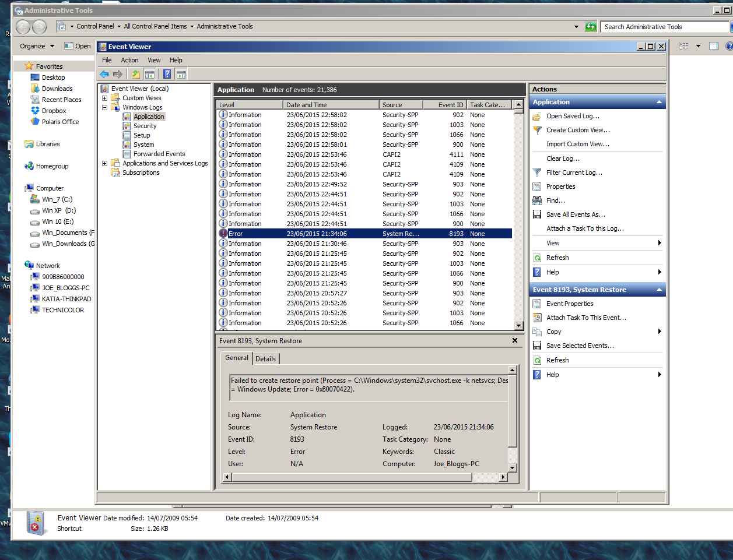Click Clear Log in Actions pane
Image resolution: width=733 pixels, height=560 pixels.
click(562, 159)
